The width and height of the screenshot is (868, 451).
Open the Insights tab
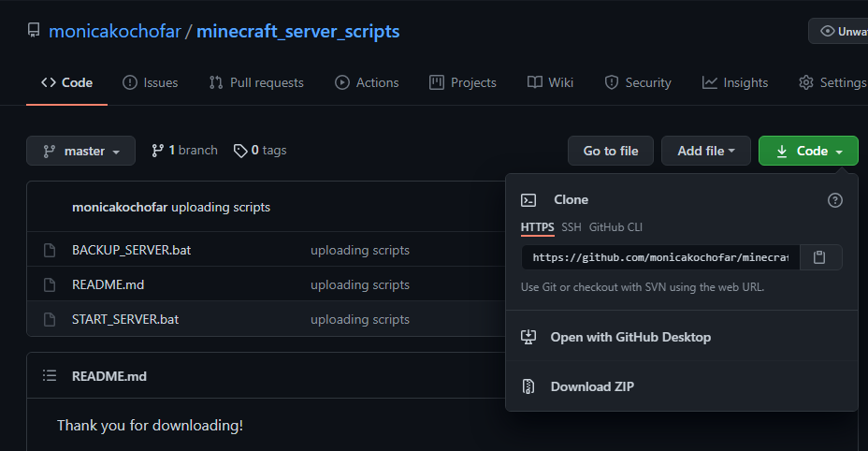point(735,82)
